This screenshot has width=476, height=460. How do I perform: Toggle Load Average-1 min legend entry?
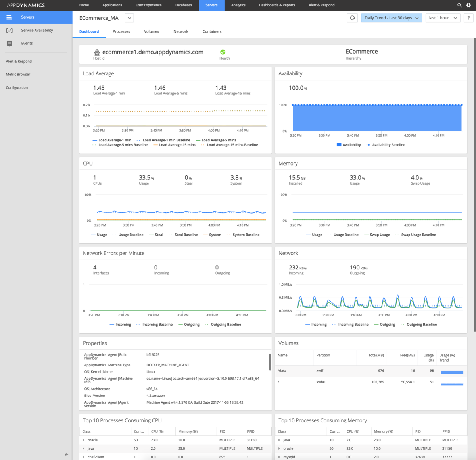(112, 140)
